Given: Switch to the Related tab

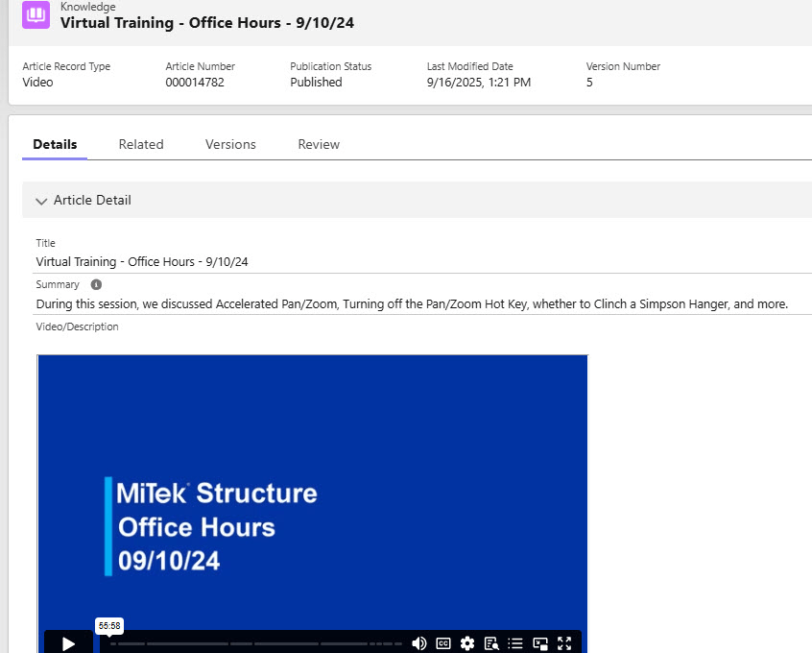Looking at the screenshot, I should pos(141,144).
